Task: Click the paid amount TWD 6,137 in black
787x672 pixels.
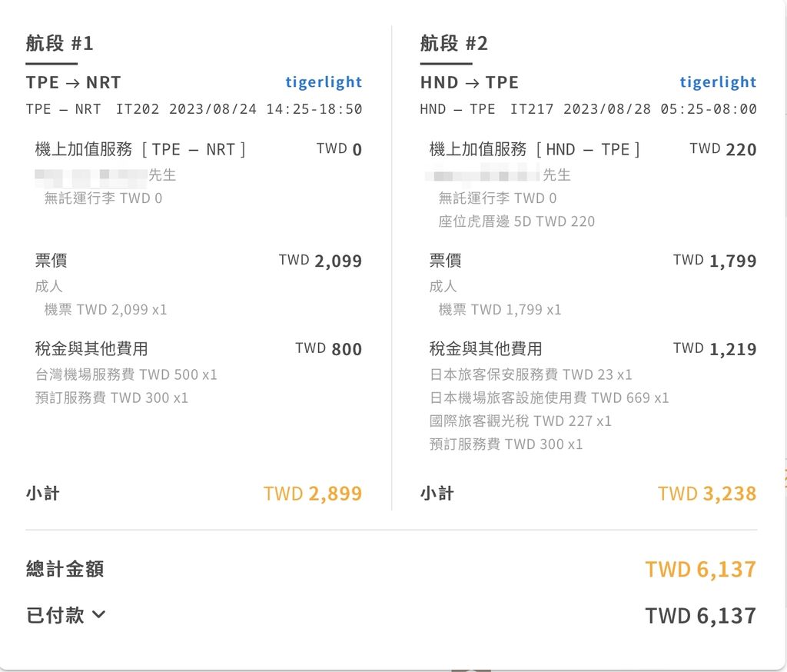Action: 701,615
